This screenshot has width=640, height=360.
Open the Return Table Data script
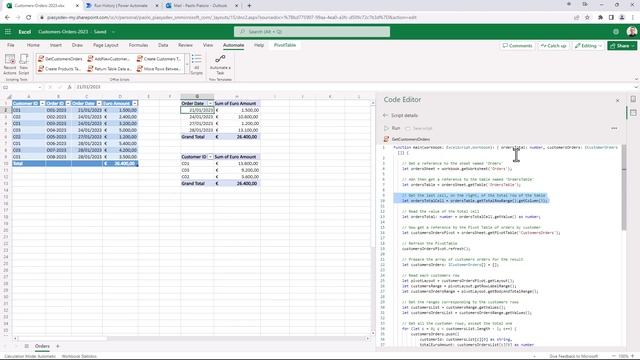click(x=109, y=69)
